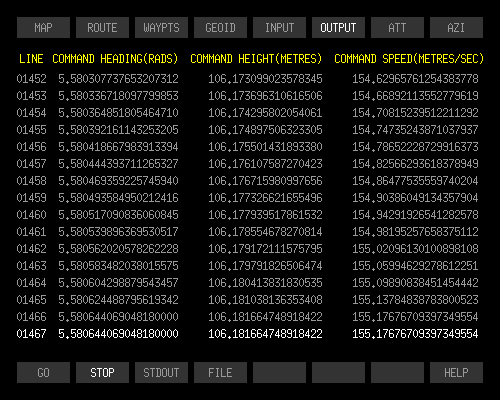The height and width of the screenshot is (400, 500).
Task: Stop output with the STOP button
Action: [x=102, y=372]
